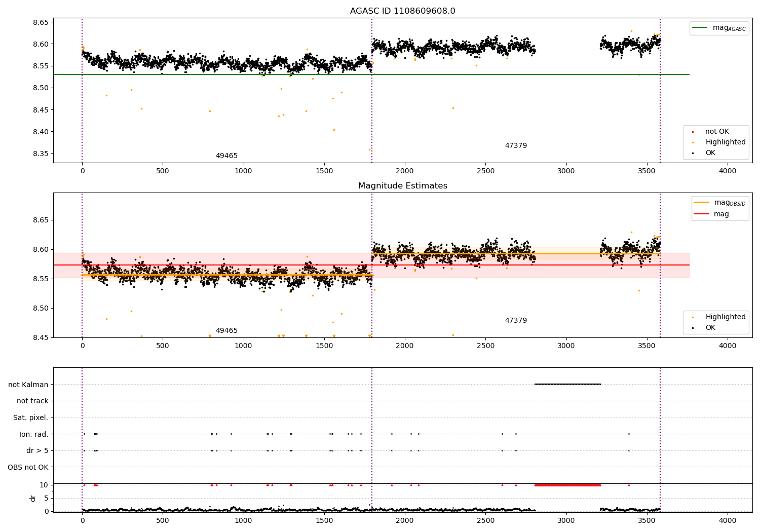Click the 'not OK' legend entry in the top plot
Viewport: 760px width, 532px height.
717,132
